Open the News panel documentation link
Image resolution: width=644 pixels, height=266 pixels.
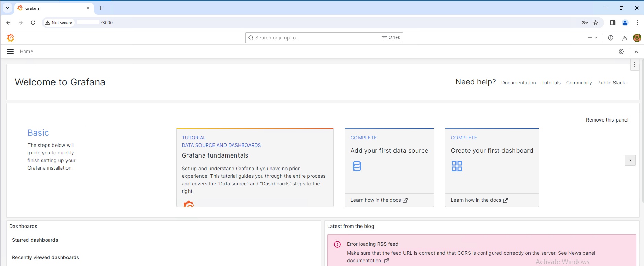(x=582, y=253)
